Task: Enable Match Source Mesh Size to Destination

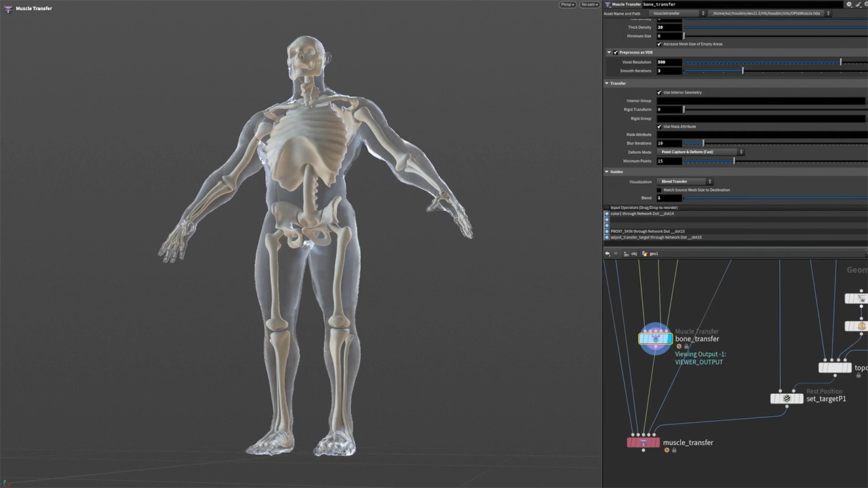Action: tap(659, 190)
